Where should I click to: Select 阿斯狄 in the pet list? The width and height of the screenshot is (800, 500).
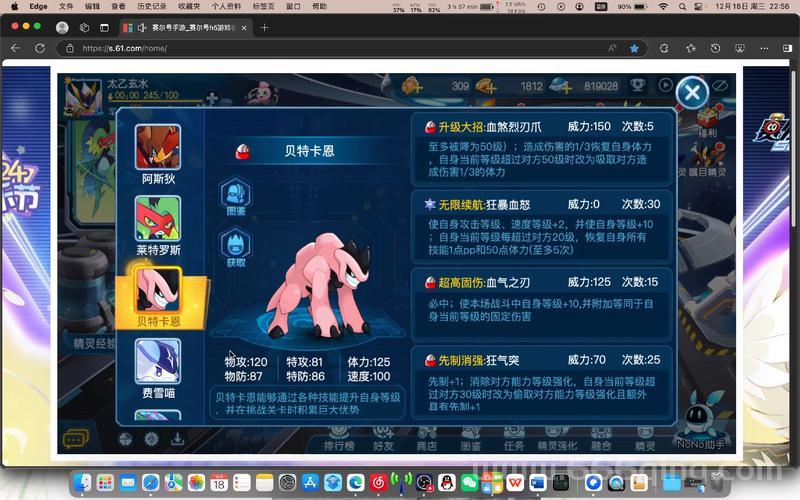click(x=158, y=154)
